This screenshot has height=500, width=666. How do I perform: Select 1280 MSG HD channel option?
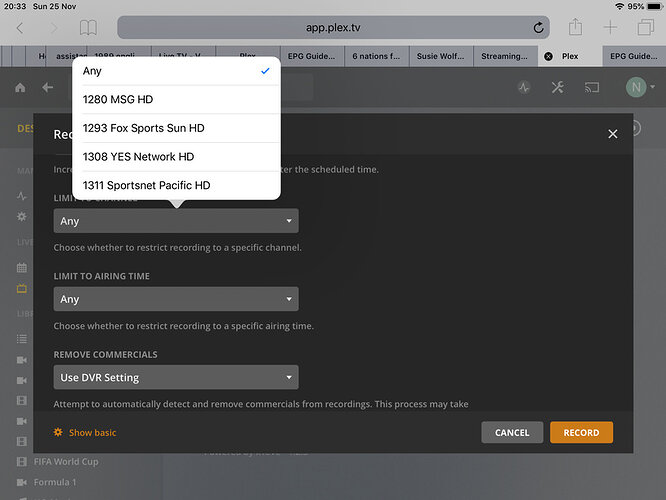click(176, 99)
